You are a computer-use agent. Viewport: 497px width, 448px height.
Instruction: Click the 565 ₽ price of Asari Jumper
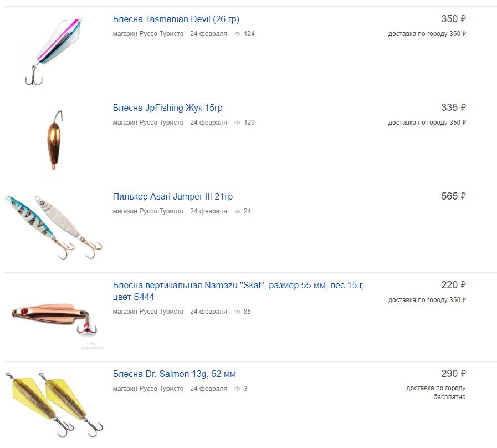453,196
